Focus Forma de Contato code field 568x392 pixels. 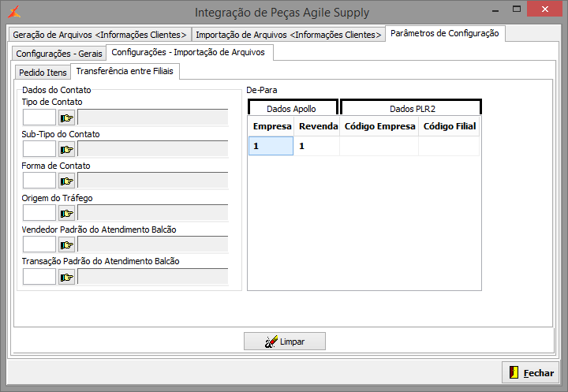click(39, 181)
